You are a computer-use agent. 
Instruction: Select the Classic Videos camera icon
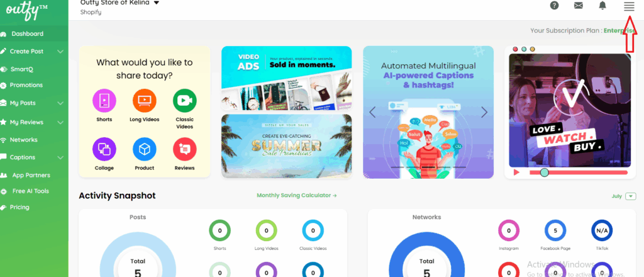point(184,101)
